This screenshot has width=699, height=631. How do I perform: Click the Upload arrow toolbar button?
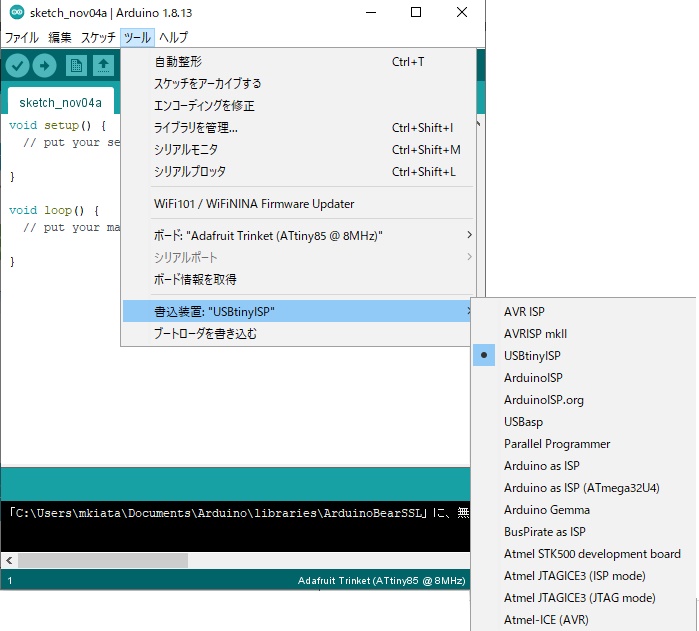coord(45,66)
